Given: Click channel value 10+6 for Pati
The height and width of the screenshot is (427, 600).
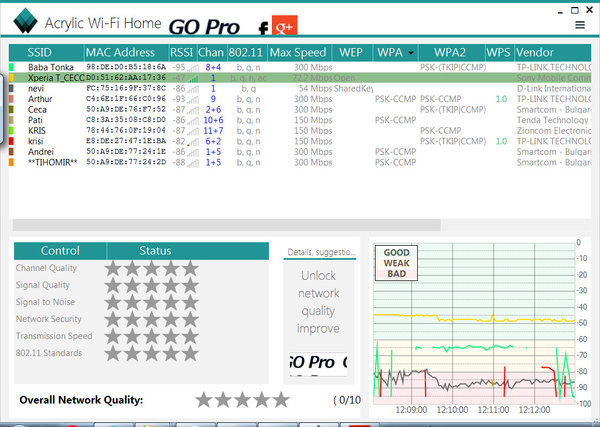Looking at the screenshot, I should click(213, 120).
